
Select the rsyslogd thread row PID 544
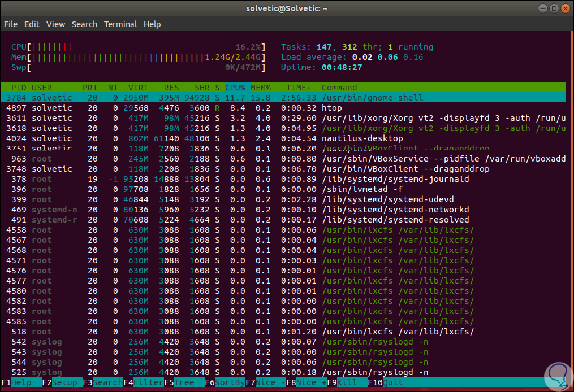click(284, 363)
